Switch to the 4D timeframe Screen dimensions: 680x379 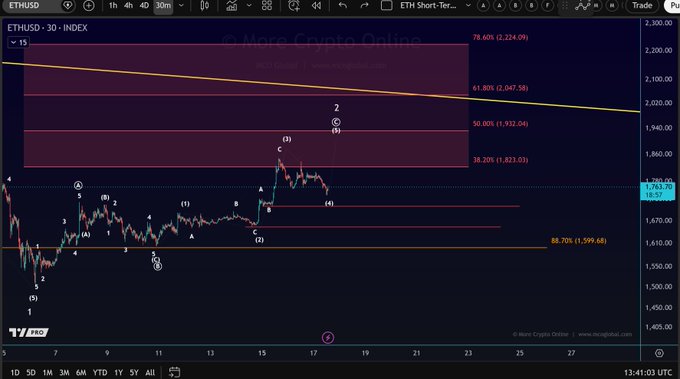144,6
